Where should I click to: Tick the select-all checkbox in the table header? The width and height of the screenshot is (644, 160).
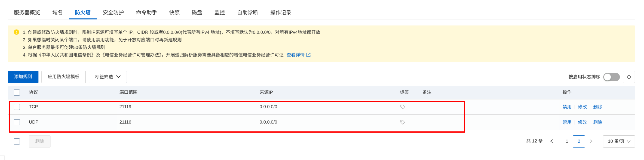coord(17,92)
